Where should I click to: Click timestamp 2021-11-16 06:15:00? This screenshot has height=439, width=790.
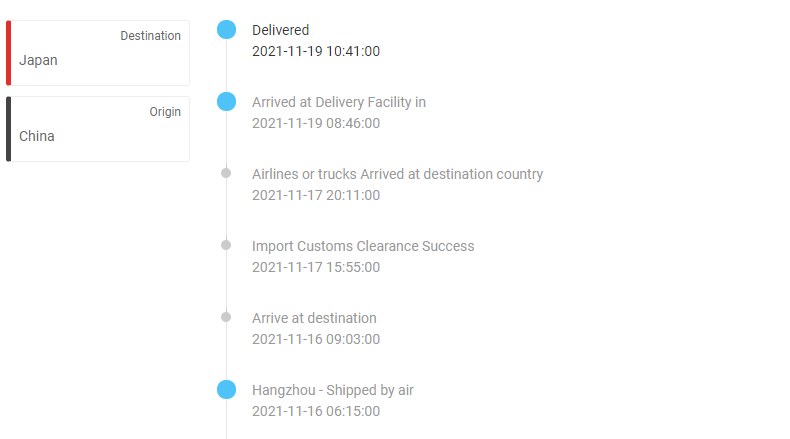[x=316, y=411]
